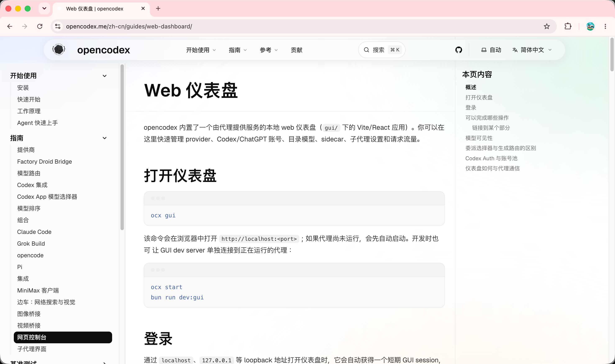Jump to Codex Auth 与账号池 section
The height and width of the screenshot is (364, 615).
point(491,158)
